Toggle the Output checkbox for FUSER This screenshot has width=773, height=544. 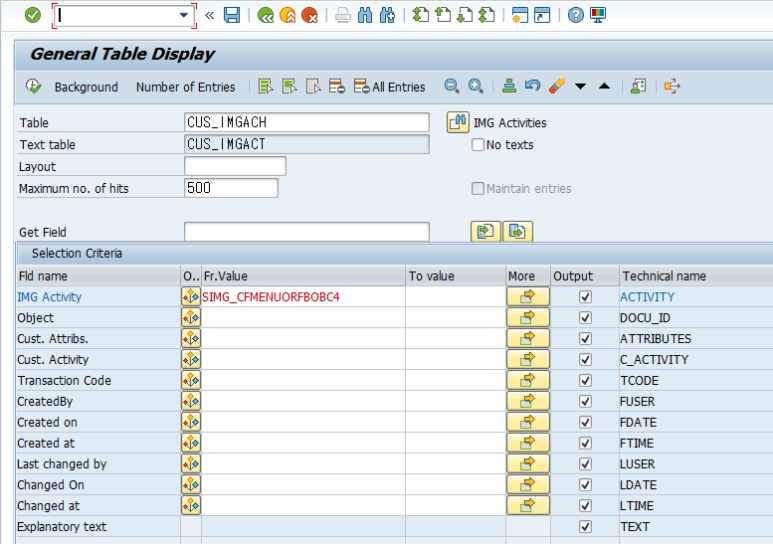[x=585, y=401]
